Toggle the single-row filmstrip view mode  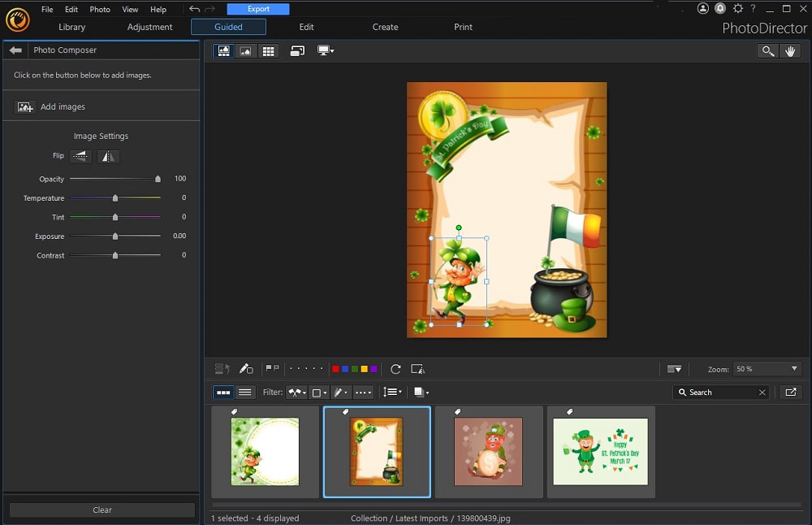(222, 392)
